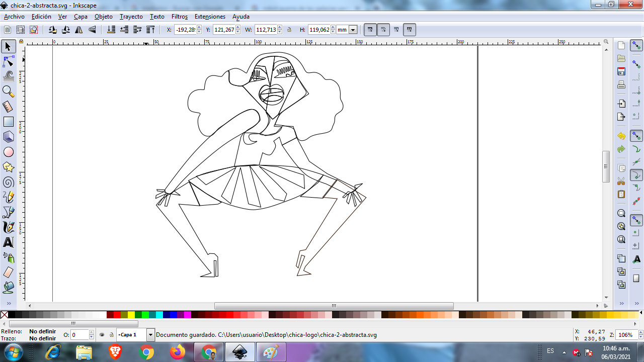Select the Calligraphy tool

[x=8, y=227]
